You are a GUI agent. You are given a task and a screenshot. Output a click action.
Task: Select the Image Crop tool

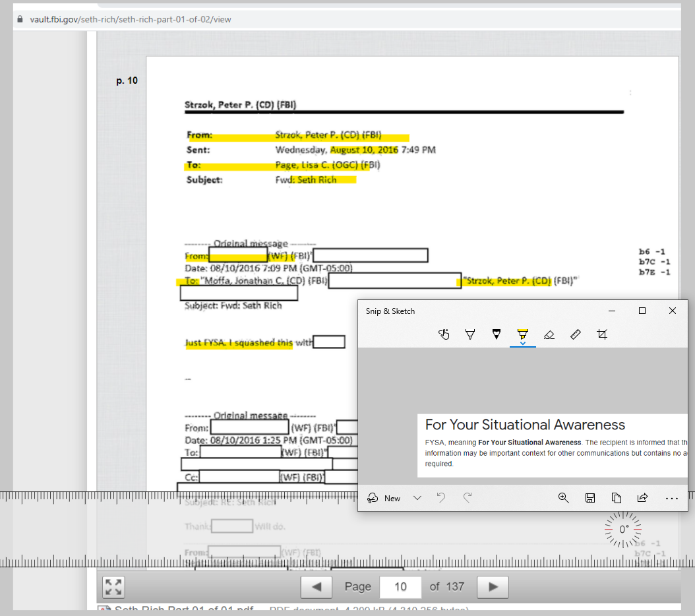click(602, 334)
